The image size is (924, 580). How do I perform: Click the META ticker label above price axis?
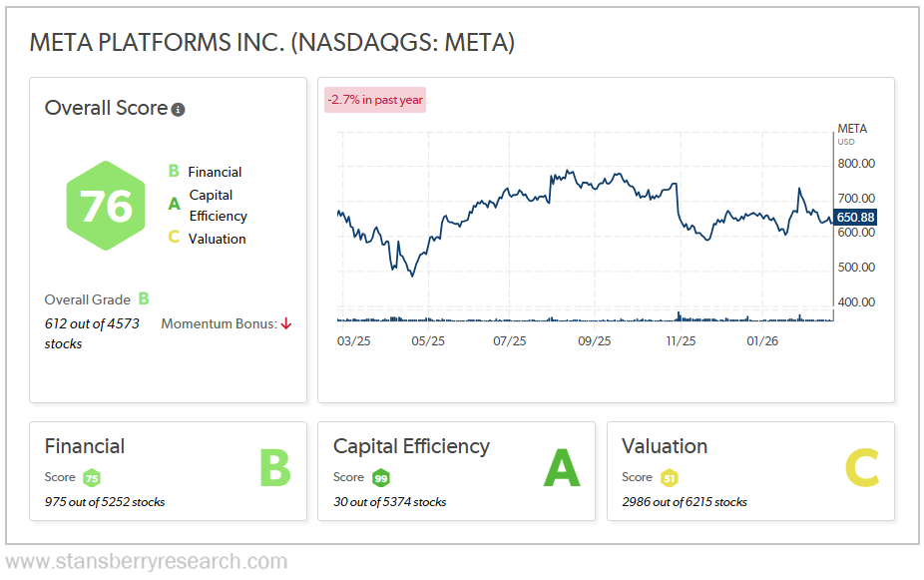(852, 129)
